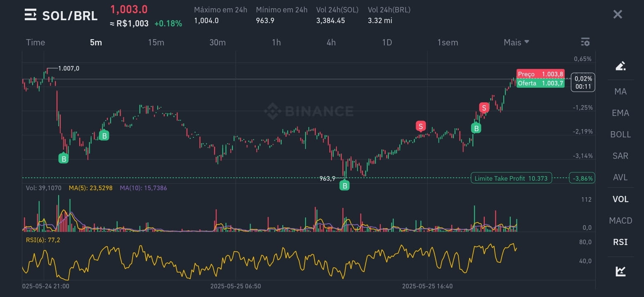Click the red Preço 1.003,8 label
Viewport: 644px width, 297px height.
pyautogui.click(x=540, y=74)
